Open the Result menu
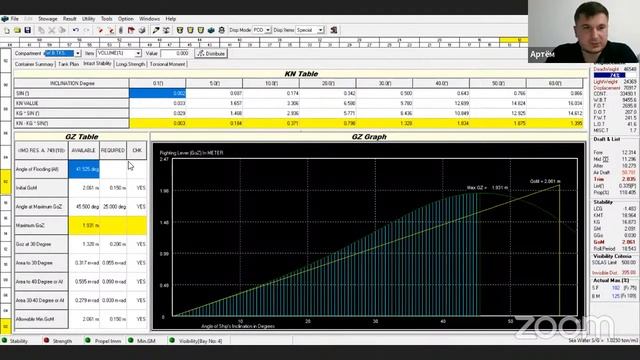 click(x=69, y=19)
